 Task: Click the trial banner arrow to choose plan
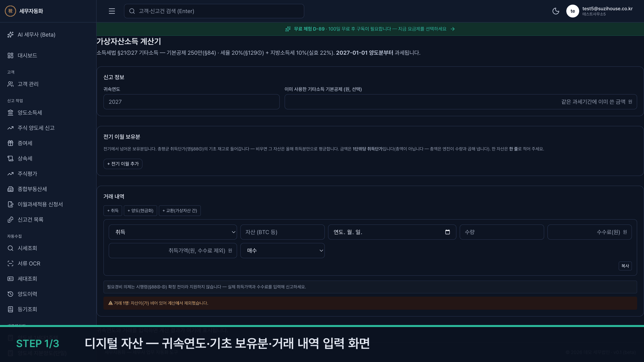453,29
